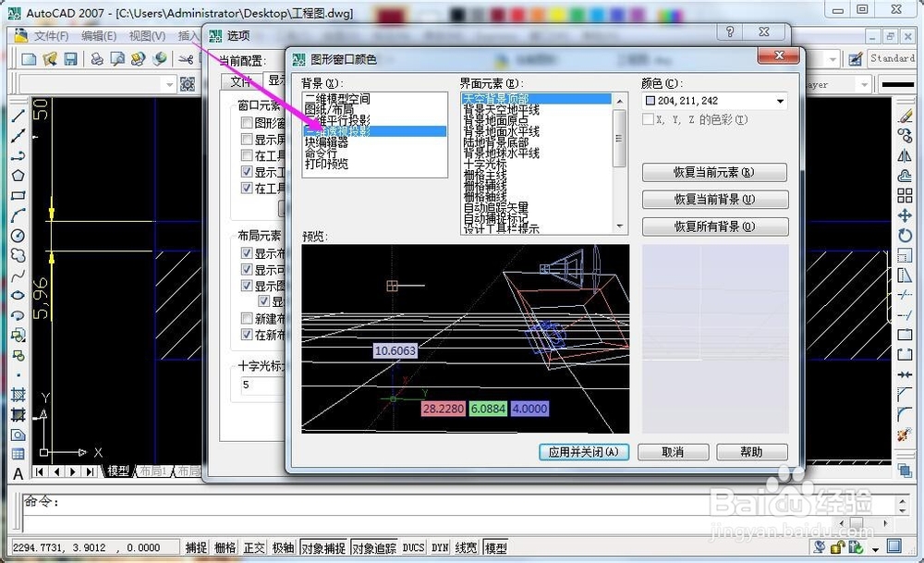Select the Polygon draw tool

tap(18, 175)
